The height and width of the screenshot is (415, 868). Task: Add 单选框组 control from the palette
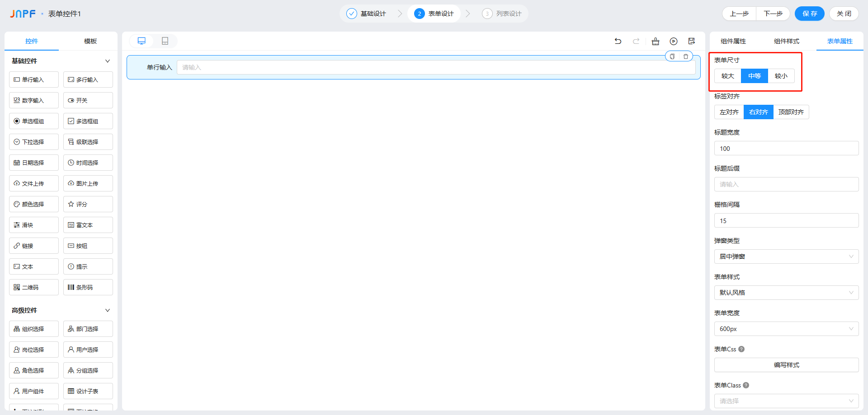point(34,121)
